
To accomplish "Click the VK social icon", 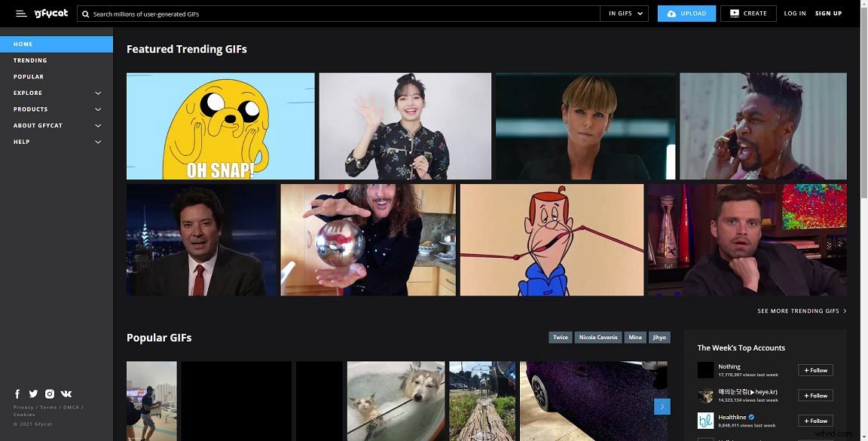I will coord(66,393).
